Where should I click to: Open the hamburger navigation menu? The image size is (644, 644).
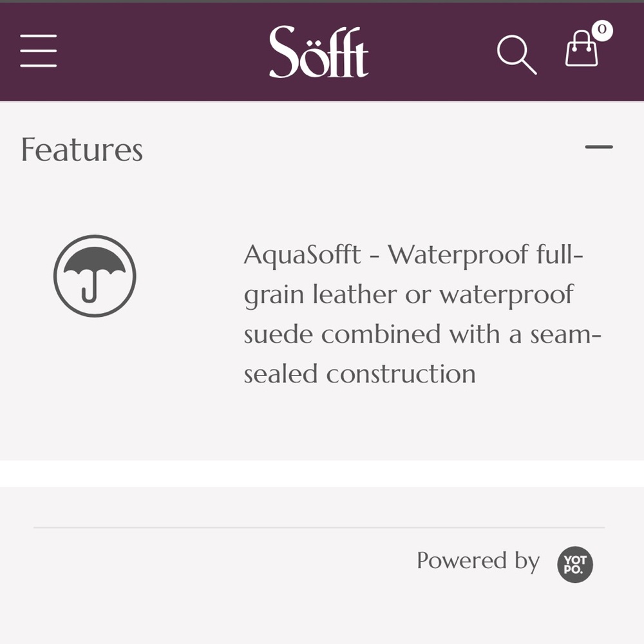coord(38,50)
